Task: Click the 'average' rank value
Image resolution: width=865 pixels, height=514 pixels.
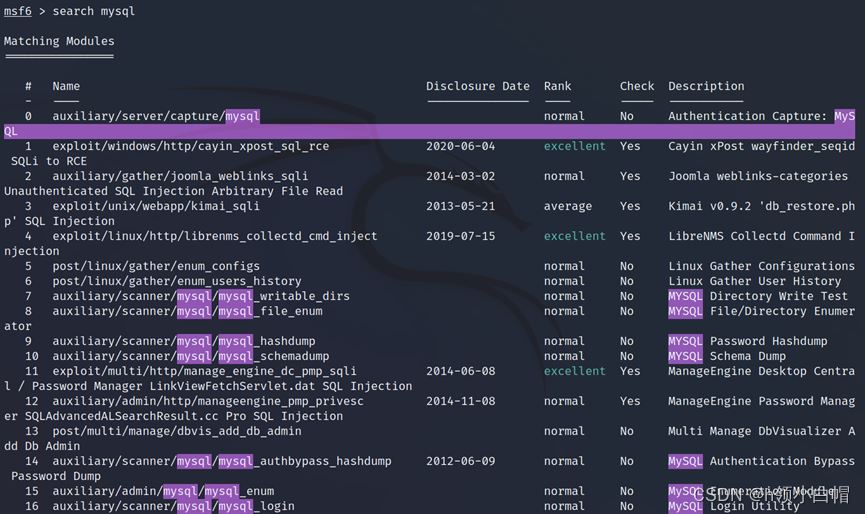Action: (568, 206)
